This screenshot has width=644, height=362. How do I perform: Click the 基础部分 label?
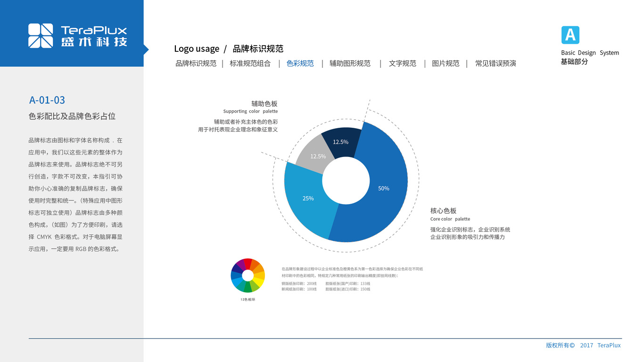(574, 62)
